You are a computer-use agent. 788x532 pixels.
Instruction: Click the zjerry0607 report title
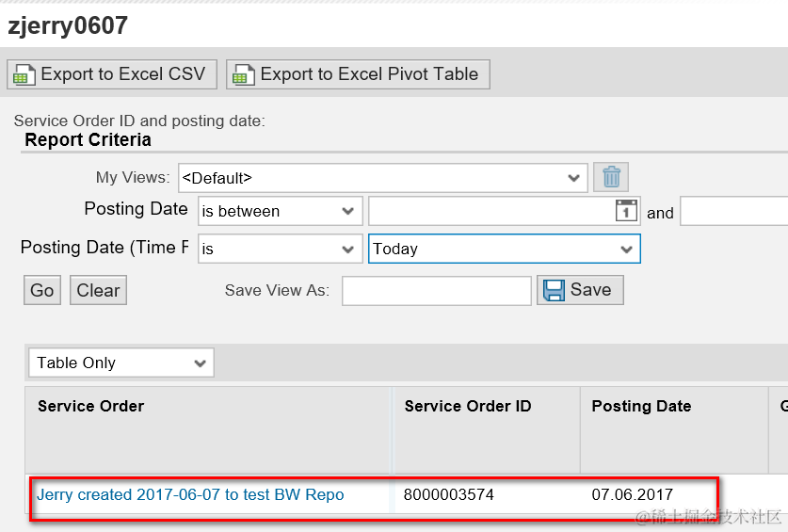[68, 25]
